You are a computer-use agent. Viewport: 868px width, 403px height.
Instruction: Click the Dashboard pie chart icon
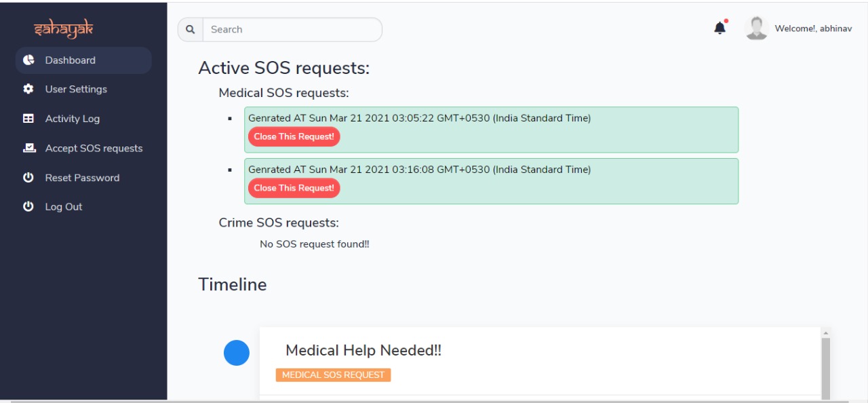[28, 60]
